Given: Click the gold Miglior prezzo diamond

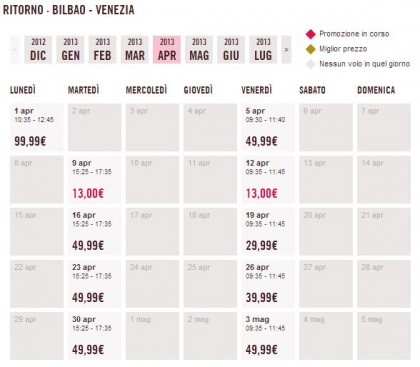Looking at the screenshot, I should tap(311, 49).
